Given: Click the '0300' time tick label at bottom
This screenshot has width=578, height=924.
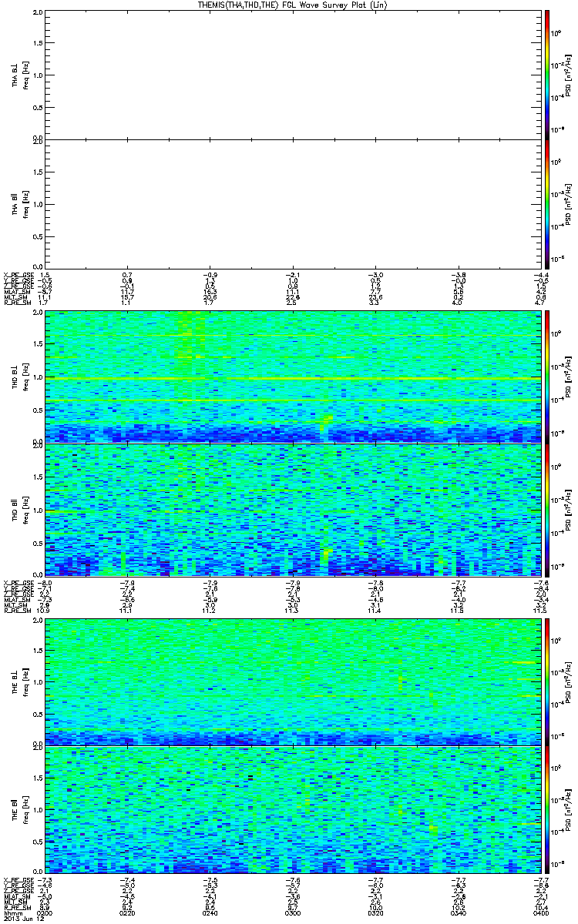Looking at the screenshot, I should (x=293, y=913).
